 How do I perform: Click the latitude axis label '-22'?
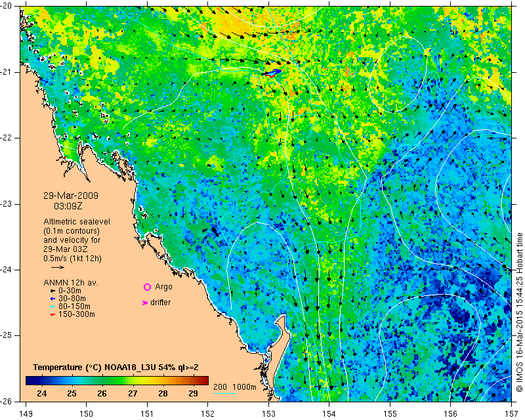(x=7, y=138)
